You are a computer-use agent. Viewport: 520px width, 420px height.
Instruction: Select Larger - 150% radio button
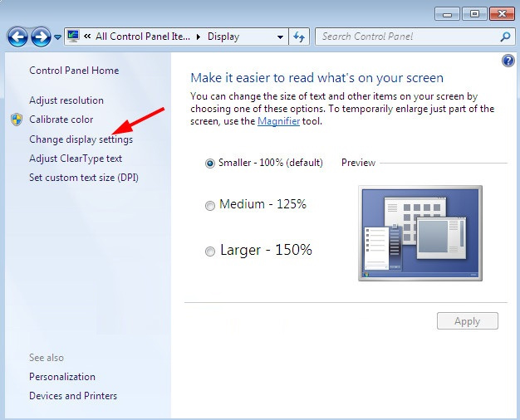pos(209,252)
